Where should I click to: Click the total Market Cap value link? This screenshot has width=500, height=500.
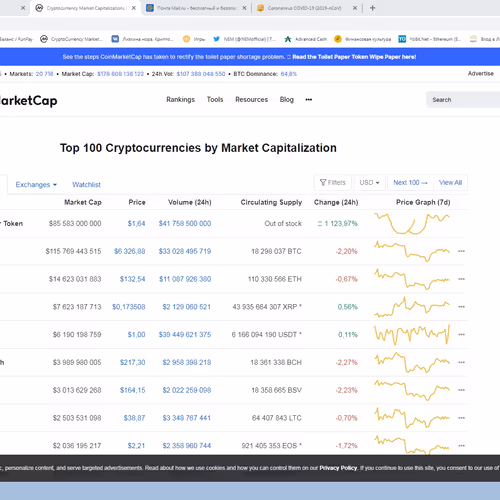pos(120,74)
